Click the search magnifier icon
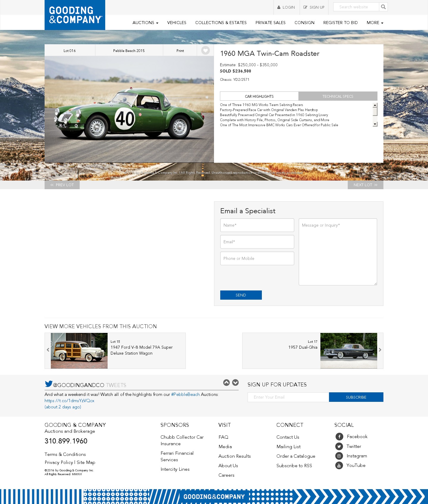 coord(383,7)
